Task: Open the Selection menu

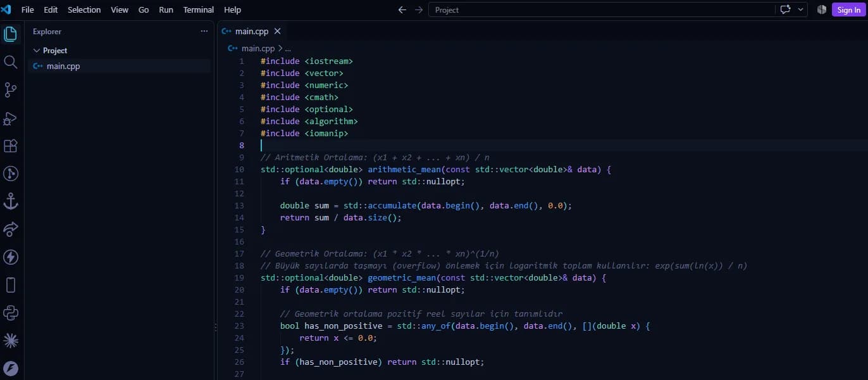Action: pos(84,9)
